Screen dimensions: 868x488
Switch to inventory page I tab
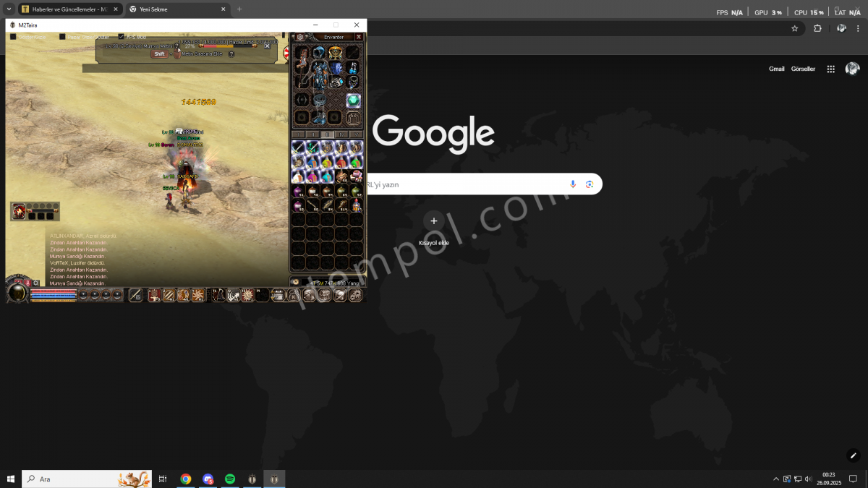[299, 134]
